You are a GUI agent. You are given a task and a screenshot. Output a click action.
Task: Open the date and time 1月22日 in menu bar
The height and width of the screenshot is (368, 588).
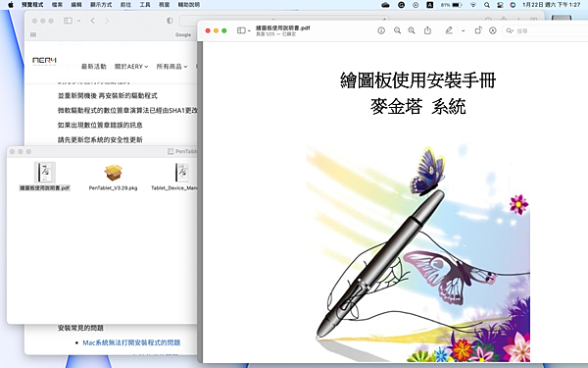[x=551, y=5]
